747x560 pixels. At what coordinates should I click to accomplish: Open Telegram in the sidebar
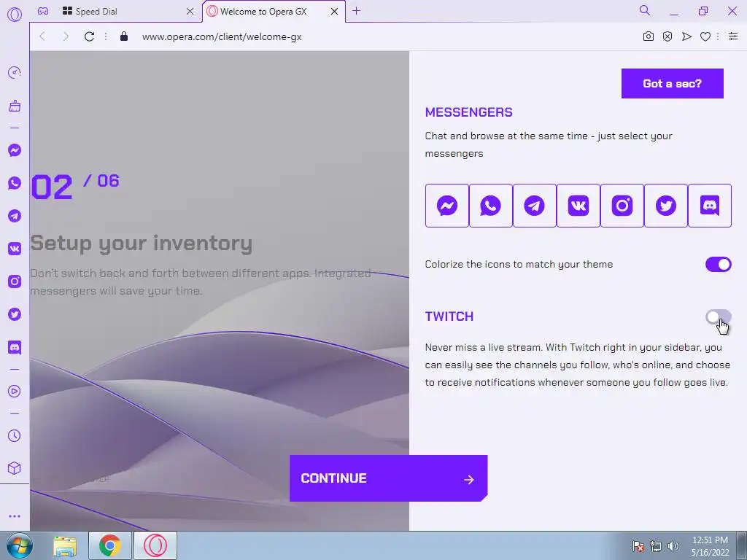(x=15, y=216)
